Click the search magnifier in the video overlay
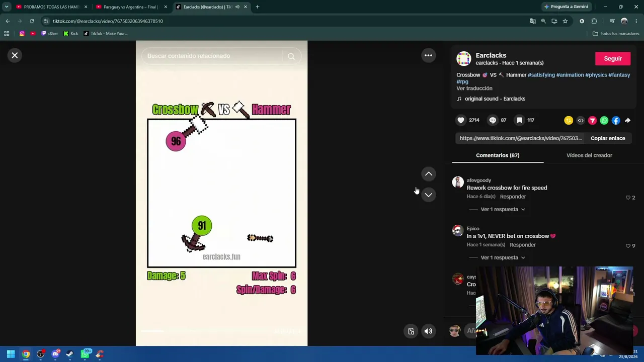Viewport: 644px width, 362px height. coord(291,56)
